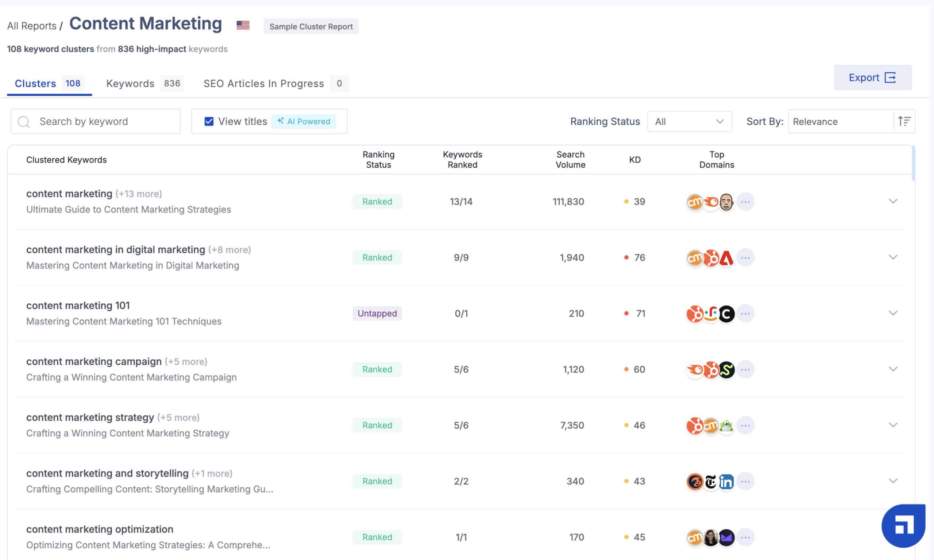Click the envelope domain icon in optimization row
The width and height of the screenshot is (934, 560).
726,537
